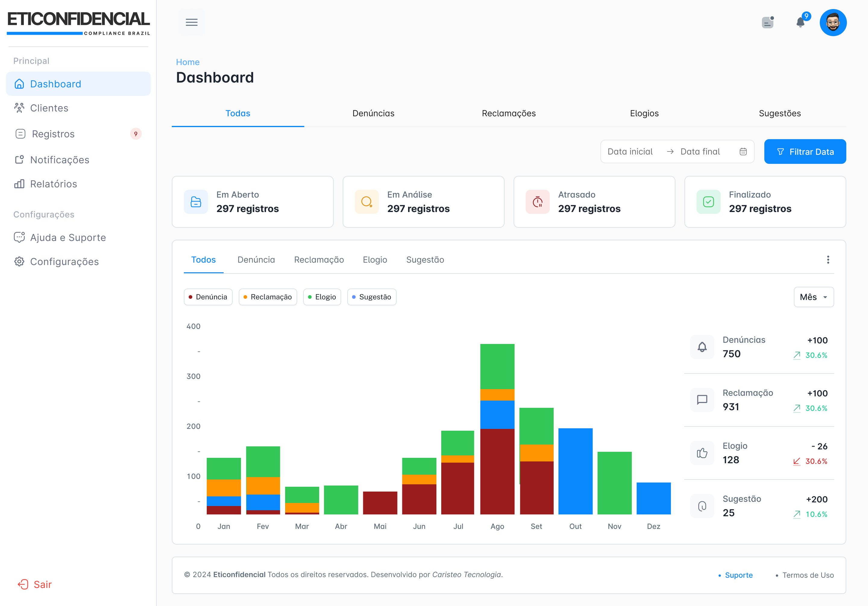Open Ajuda e Suporte in the sidebar
Viewport: 868px width, 606px height.
click(78, 237)
